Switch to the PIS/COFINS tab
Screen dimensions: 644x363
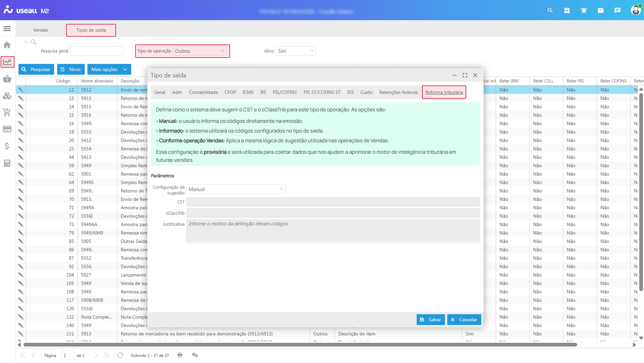click(285, 92)
